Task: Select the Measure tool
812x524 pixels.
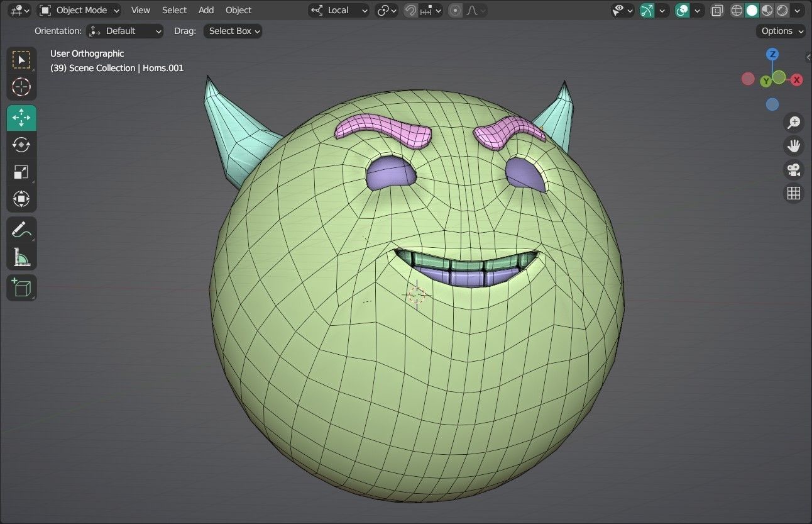Action: click(x=21, y=257)
